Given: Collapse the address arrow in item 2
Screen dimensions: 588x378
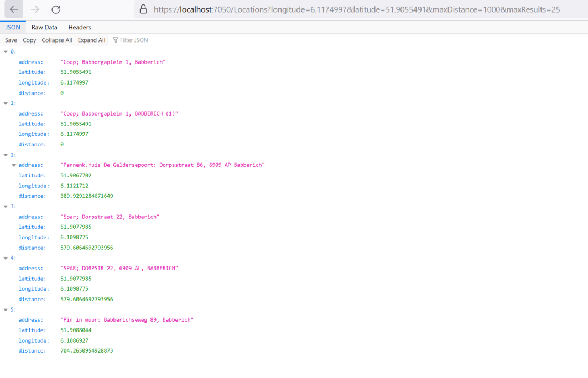Looking at the screenshot, I should [x=14, y=165].
